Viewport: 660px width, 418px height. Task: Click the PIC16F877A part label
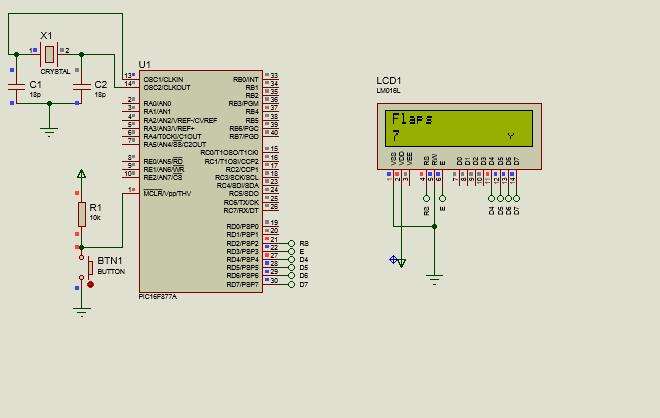(x=158, y=297)
